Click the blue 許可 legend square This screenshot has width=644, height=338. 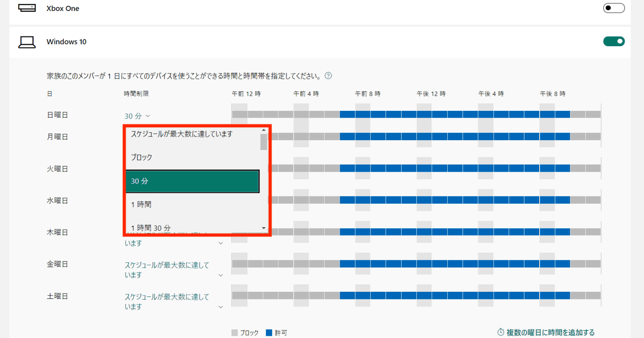click(269, 332)
